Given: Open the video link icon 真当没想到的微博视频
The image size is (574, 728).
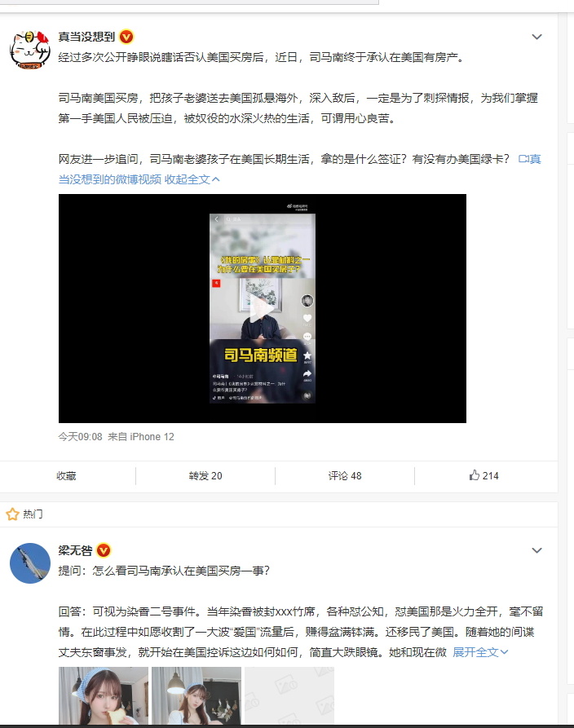Looking at the screenshot, I should 523,159.
